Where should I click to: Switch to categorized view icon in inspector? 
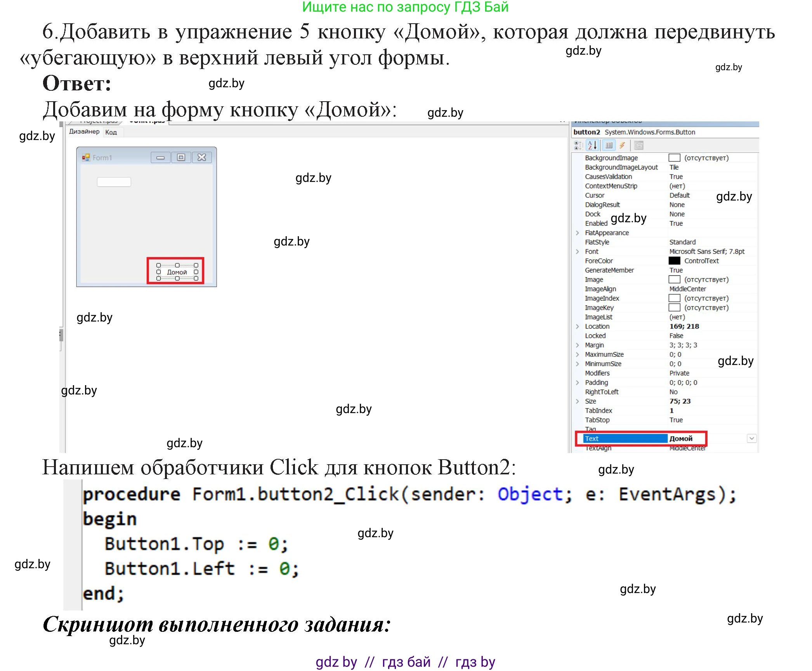click(x=578, y=146)
